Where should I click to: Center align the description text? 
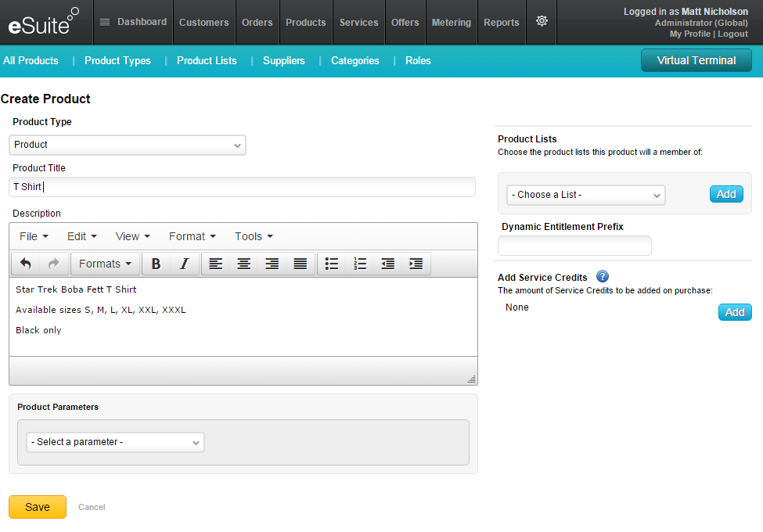(x=244, y=264)
